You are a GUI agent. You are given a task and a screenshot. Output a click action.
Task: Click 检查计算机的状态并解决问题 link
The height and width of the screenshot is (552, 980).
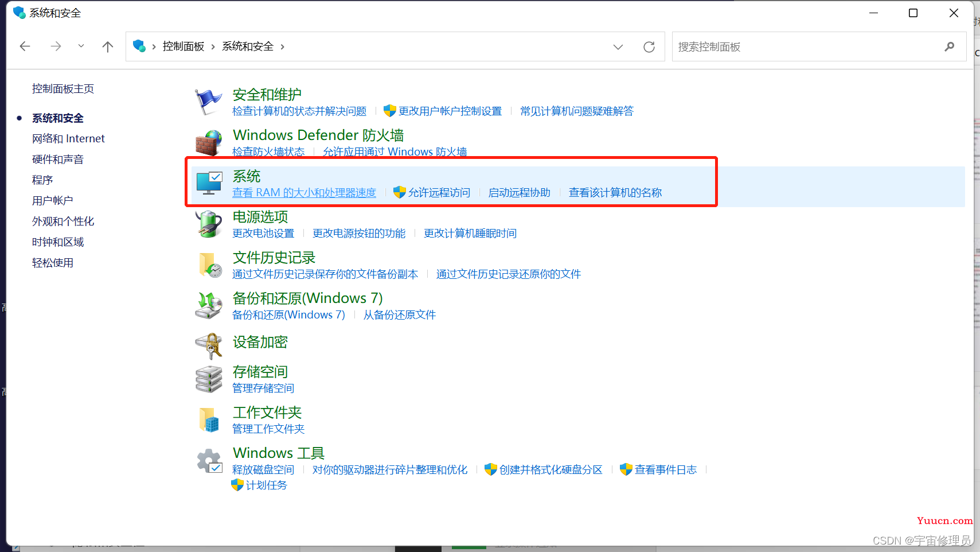(299, 111)
